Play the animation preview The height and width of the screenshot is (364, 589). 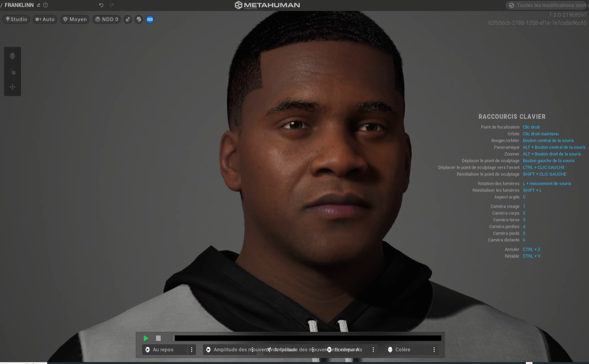pyautogui.click(x=146, y=338)
